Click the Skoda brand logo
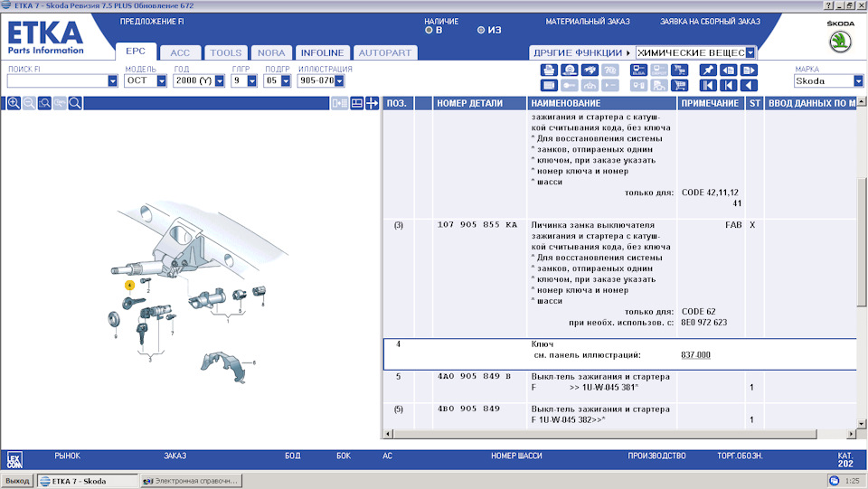This screenshot has width=868, height=489. pyautogui.click(x=840, y=42)
